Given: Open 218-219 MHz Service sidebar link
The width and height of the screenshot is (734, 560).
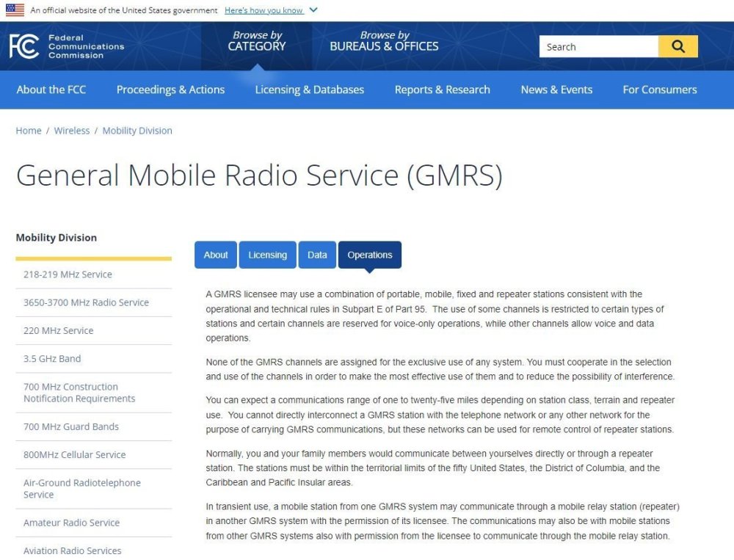Looking at the screenshot, I should 68,274.
